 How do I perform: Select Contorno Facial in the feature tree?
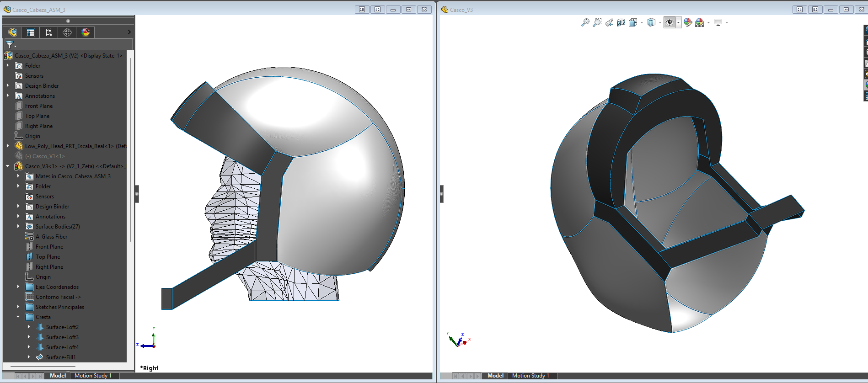58,297
